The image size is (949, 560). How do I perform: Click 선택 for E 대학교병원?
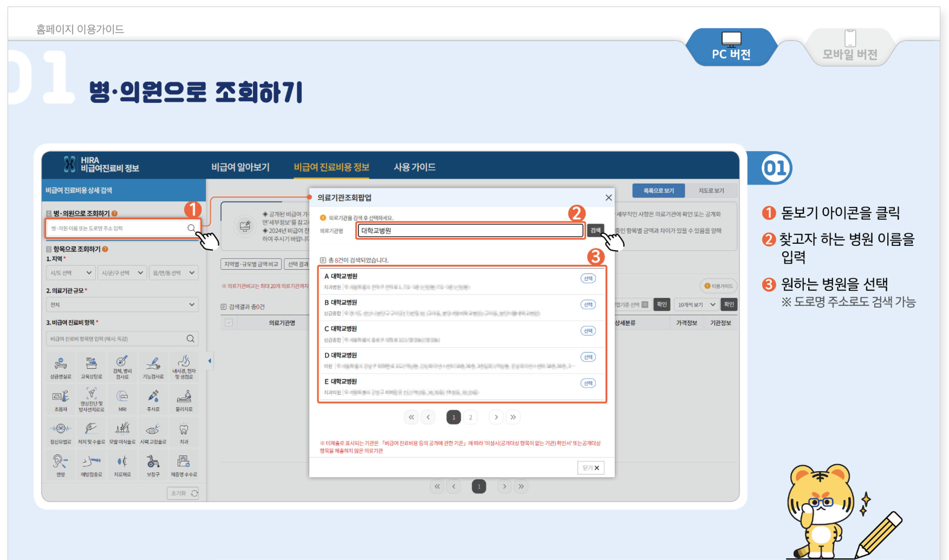click(x=588, y=383)
